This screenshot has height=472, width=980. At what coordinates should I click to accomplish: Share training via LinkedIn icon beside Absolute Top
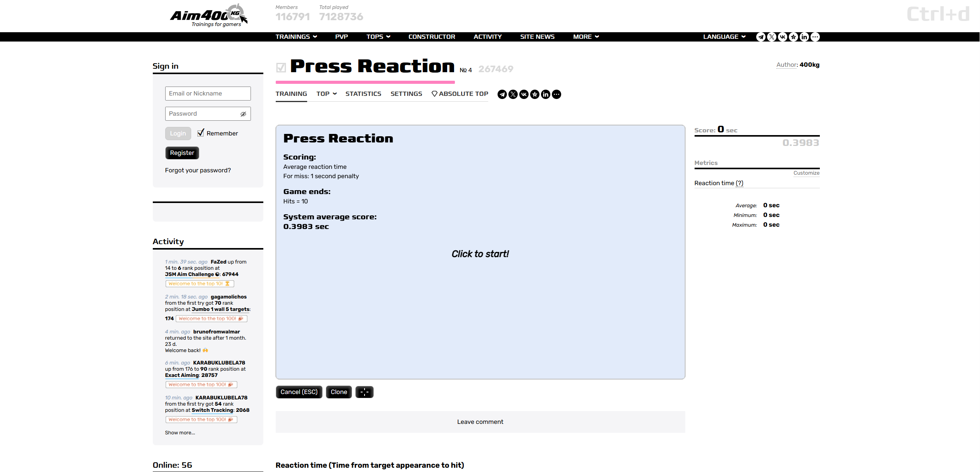pyautogui.click(x=545, y=94)
